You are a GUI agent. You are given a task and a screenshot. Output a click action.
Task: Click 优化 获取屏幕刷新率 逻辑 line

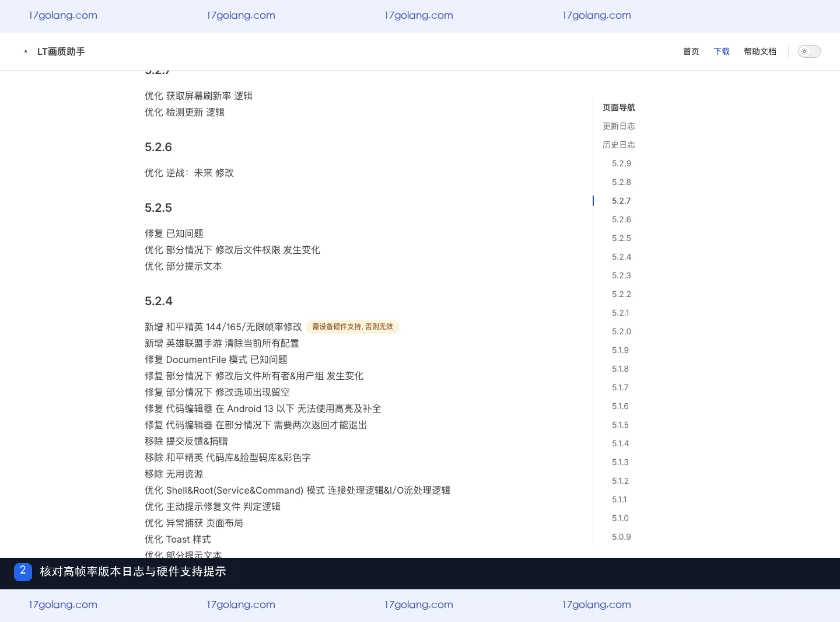point(198,96)
